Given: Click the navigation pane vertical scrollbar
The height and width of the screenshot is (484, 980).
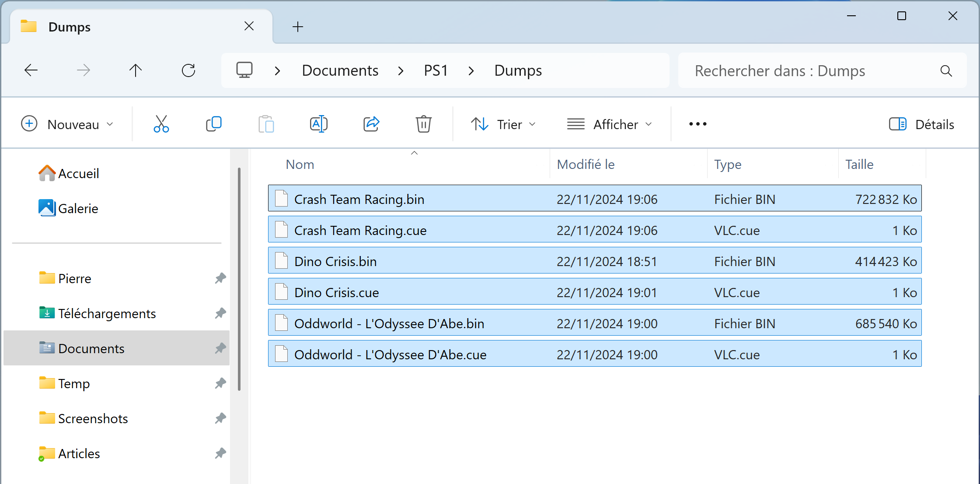Looking at the screenshot, I should 239,279.
